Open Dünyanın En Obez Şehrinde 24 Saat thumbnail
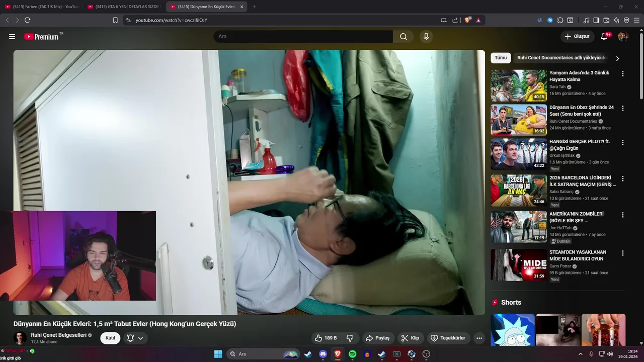Viewport: 644px width, 362px height. click(519, 120)
